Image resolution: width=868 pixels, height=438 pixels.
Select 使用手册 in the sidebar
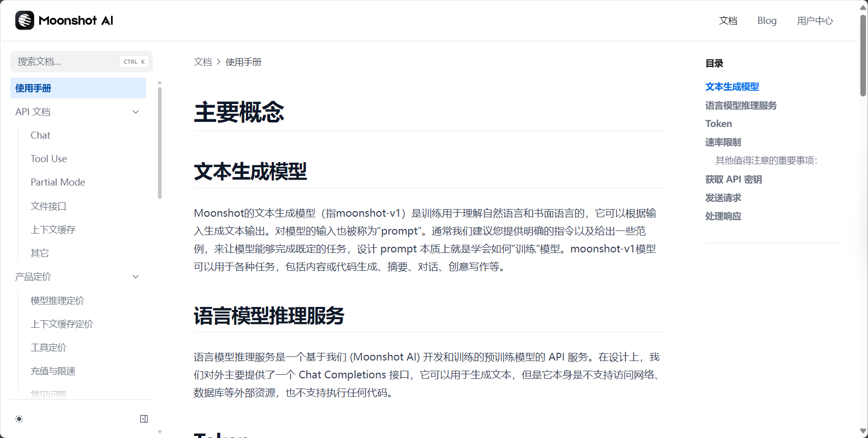click(x=78, y=88)
